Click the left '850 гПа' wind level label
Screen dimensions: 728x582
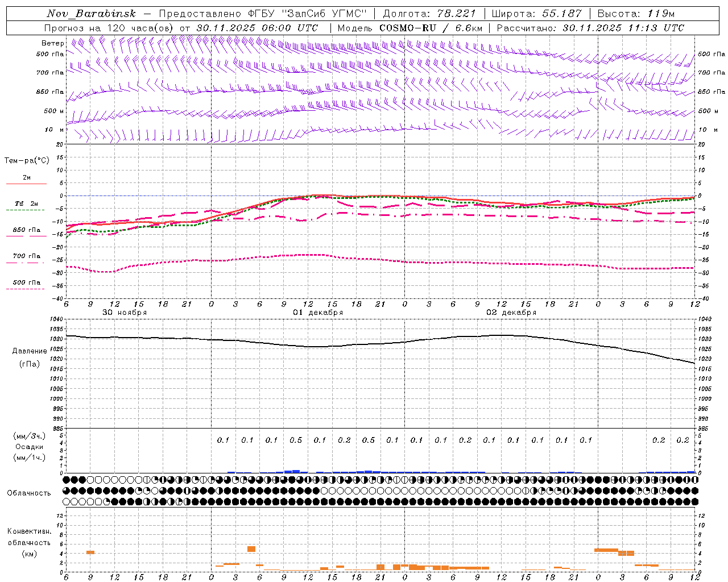[50, 92]
